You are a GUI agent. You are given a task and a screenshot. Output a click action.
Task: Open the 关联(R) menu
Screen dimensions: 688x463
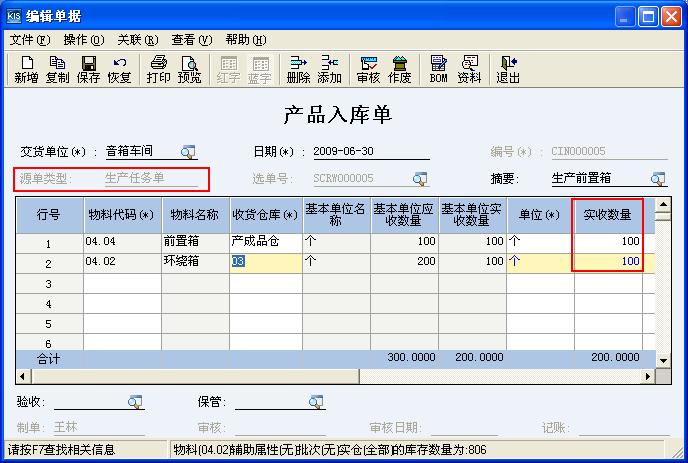138,40
